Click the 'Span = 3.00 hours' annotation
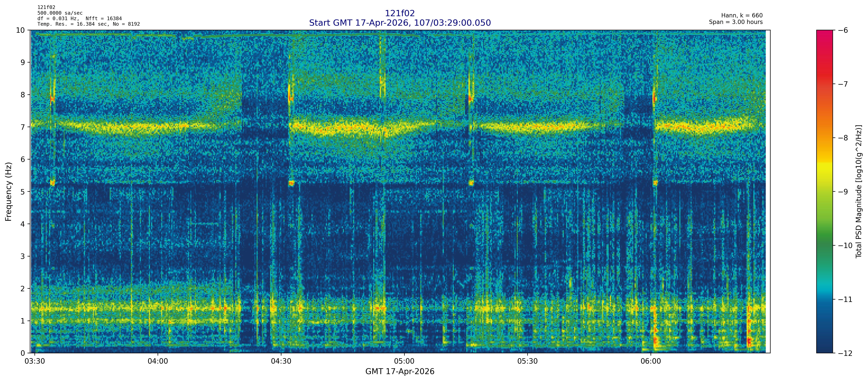This screenshot has height=381, width=868. (736, 22)
